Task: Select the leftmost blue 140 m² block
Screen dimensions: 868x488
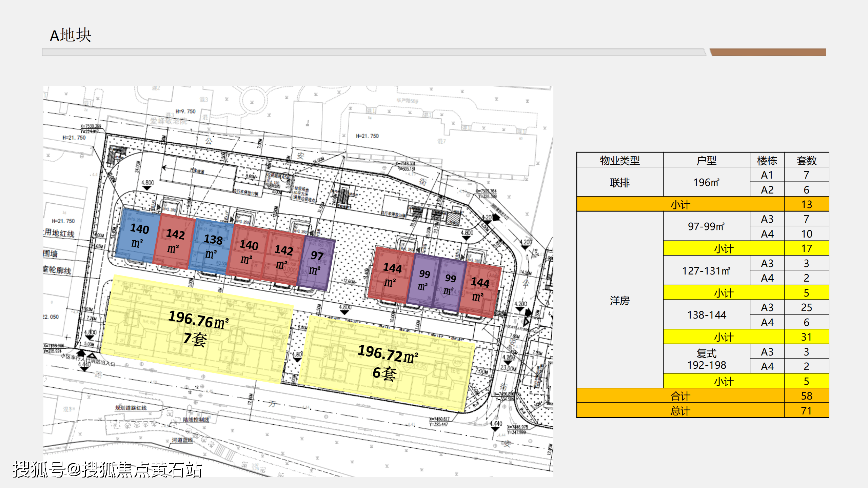Action: pos(138,235)
